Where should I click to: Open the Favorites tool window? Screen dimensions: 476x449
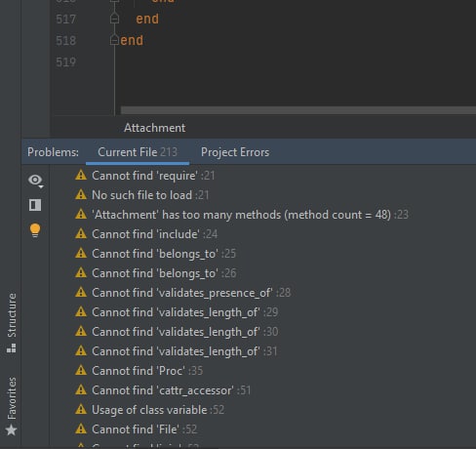point(12,406)
